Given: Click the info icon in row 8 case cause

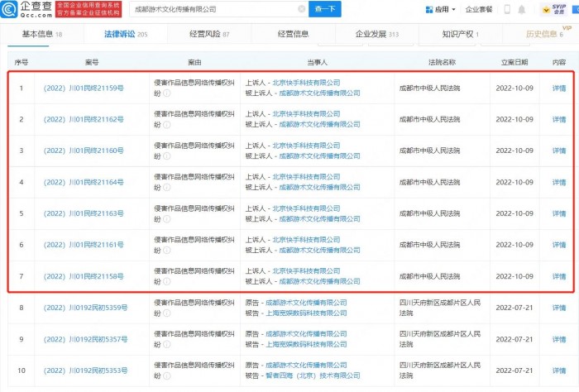Looking at the screenshot, I should (167, 313).
